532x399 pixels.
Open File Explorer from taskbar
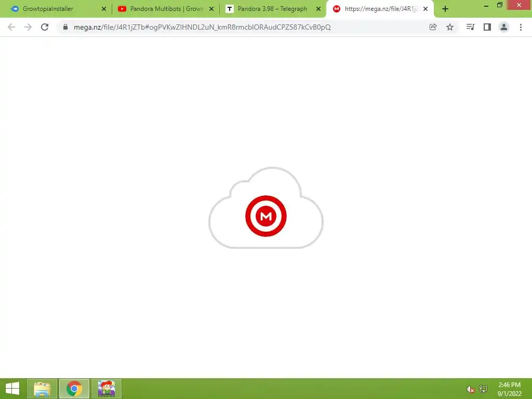coord(42,389)
